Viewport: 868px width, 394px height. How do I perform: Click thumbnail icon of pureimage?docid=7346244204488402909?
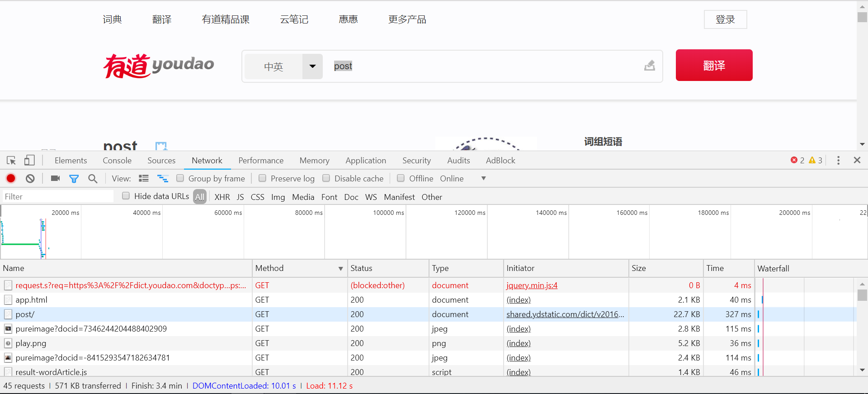tap(8, 329)
